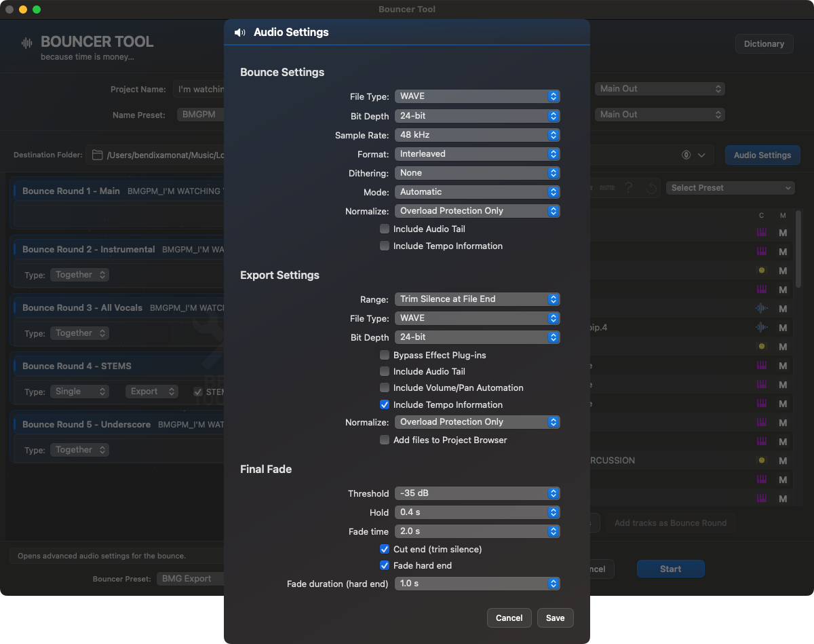Image resolution: width=814 pixels, height=644 pixels.
Task: Open the Fade time dropdown showing 2.0 s
Action: pos(478,531)
